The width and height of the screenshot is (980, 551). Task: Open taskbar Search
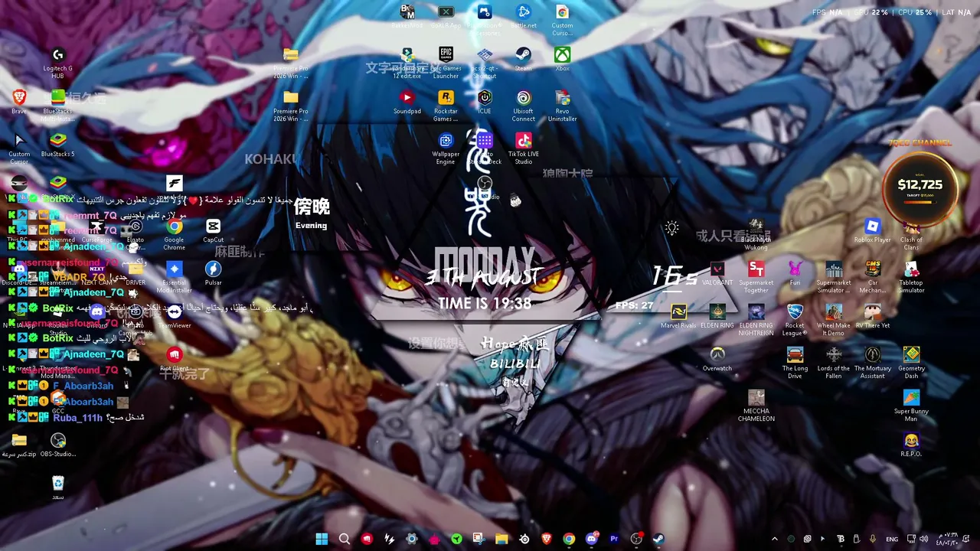pos(345,539)
